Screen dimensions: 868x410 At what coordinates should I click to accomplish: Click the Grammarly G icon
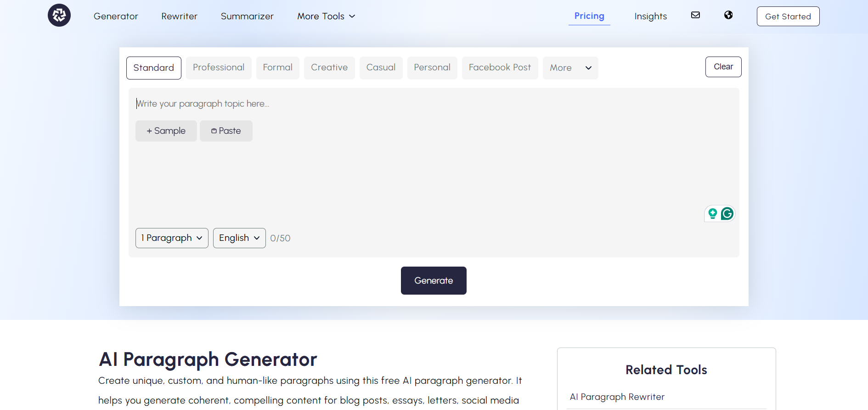[x=727, y=214]
